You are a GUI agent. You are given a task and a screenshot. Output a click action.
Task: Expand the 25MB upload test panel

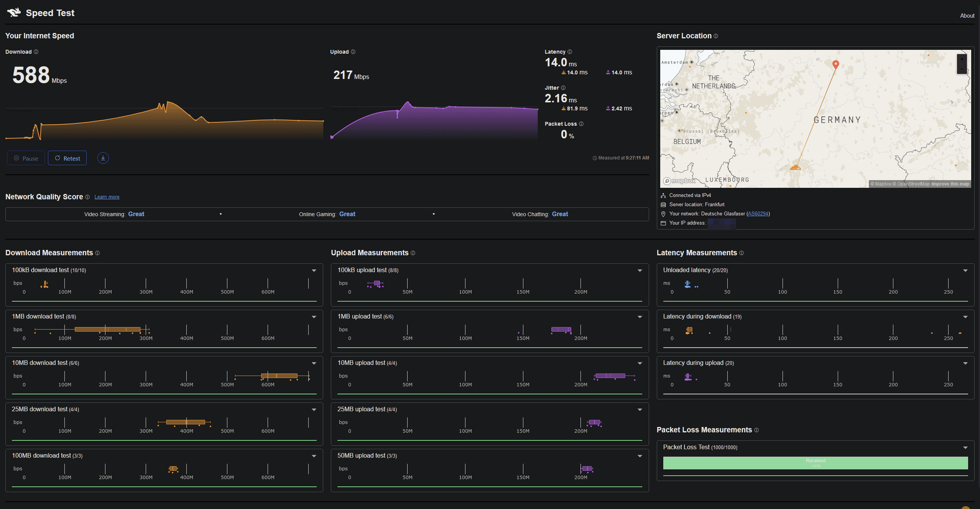[640, 410]
